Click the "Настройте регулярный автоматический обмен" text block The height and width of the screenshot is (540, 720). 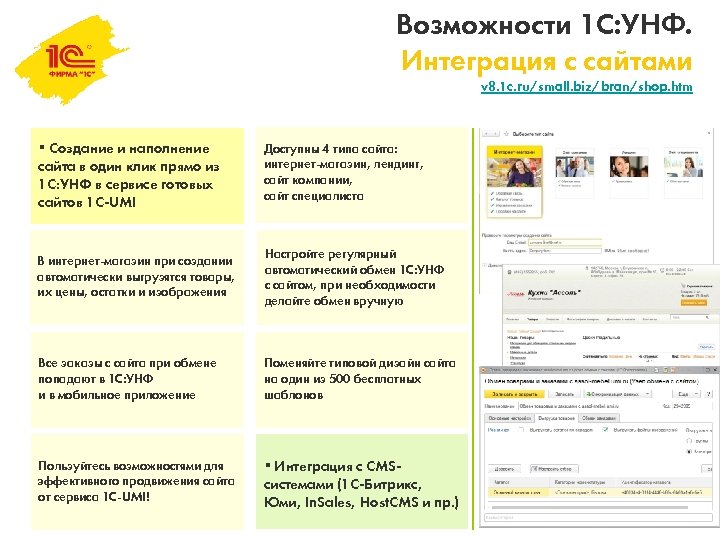[x=362, y=278]
